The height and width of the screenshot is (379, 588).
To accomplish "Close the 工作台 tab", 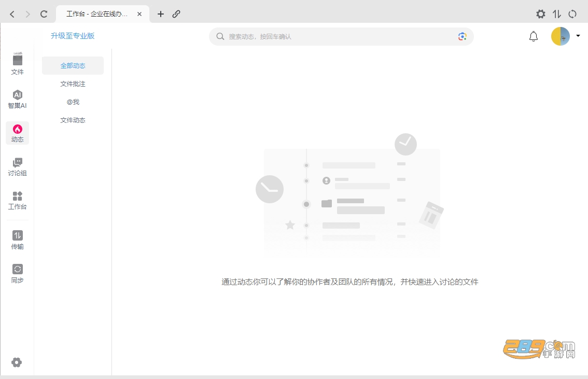I will point(139,14).
